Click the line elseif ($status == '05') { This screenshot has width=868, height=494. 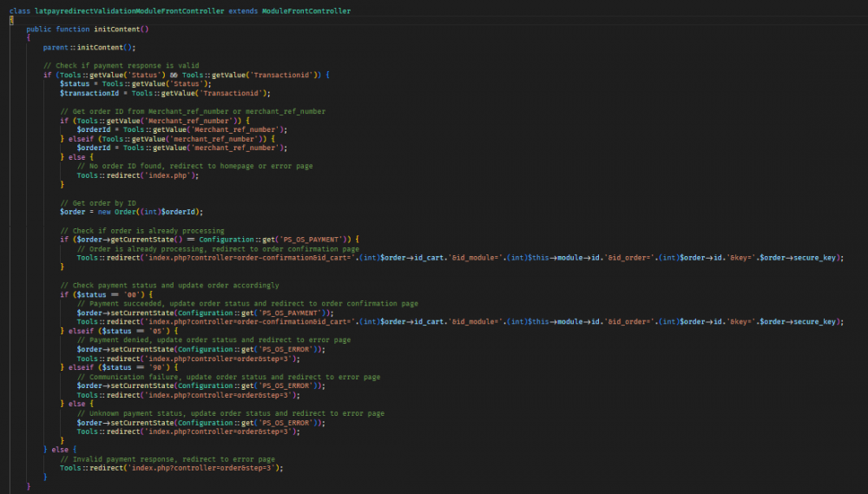119,331
